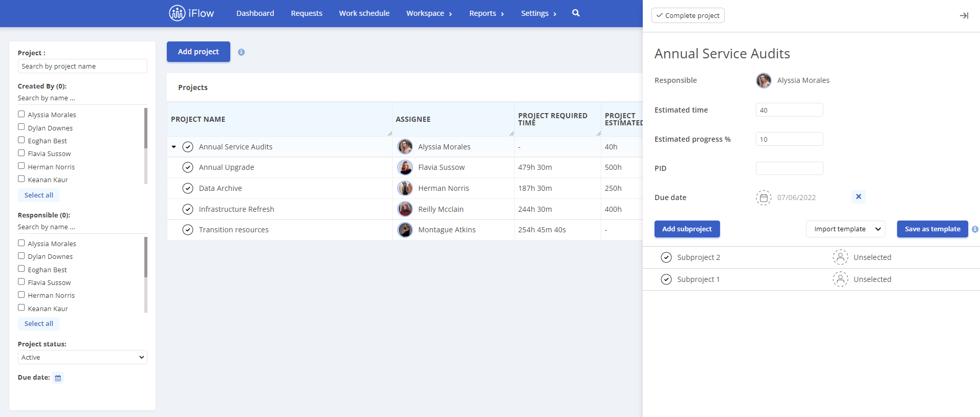Click due date value 07/06/2022
Image resolution: width=980 pixels, height=417 pixels.
796,197
